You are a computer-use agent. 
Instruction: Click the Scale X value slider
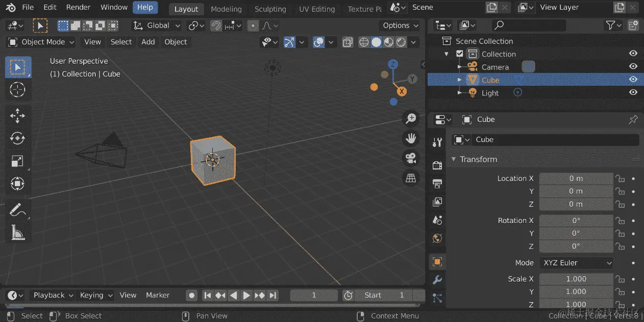pyautogui.click(x=576, y=279)
